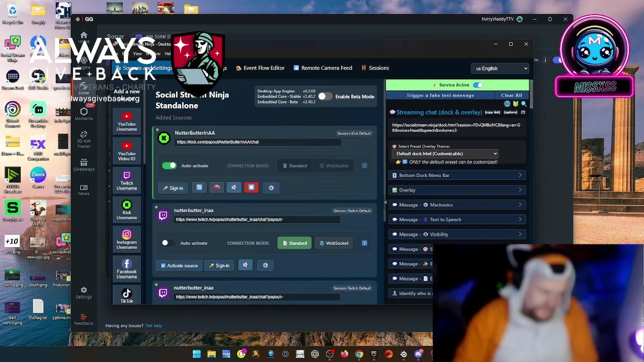Open Windows Start menu on taskbar
Screen dimensions: 644x362
[197, 354]
